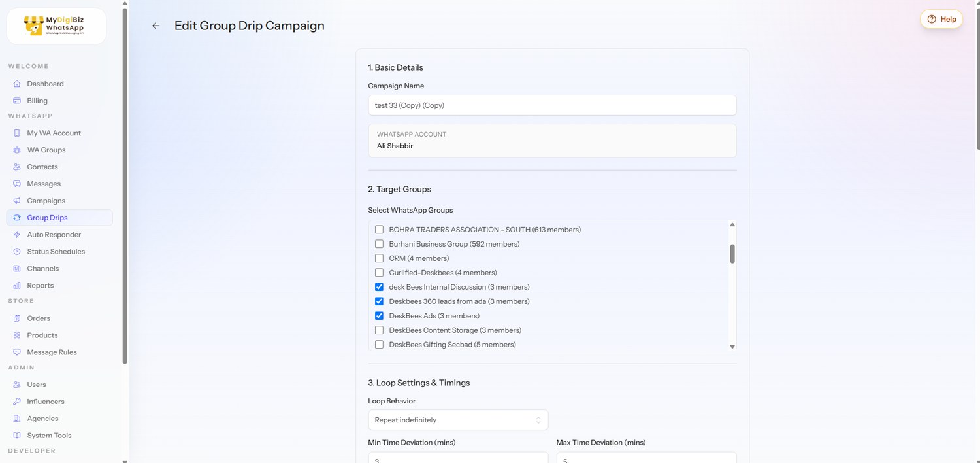Check the Burhani Business Group checkbox
Viewport: 980px width, 463px height.
point(379,244)
